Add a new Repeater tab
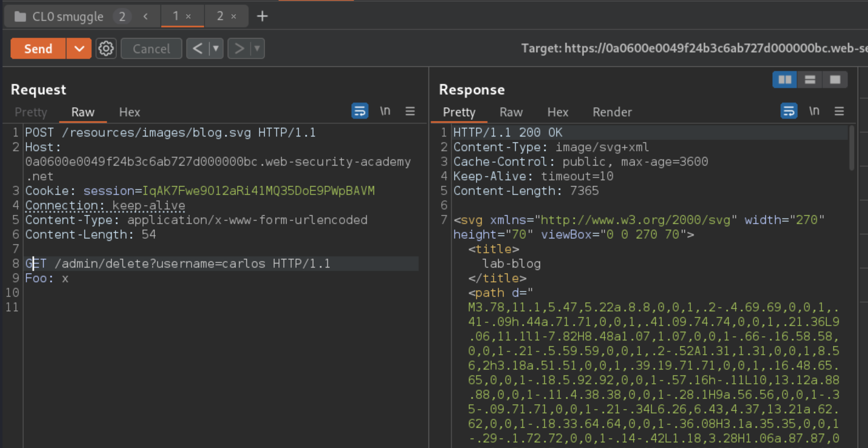The width and height of the screenshot is (868, 448). click(262, 16)
